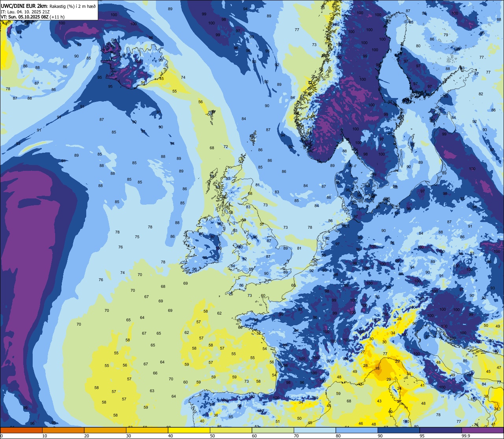
Task: Click the legend tick label 50
Action: coord(212,436)
